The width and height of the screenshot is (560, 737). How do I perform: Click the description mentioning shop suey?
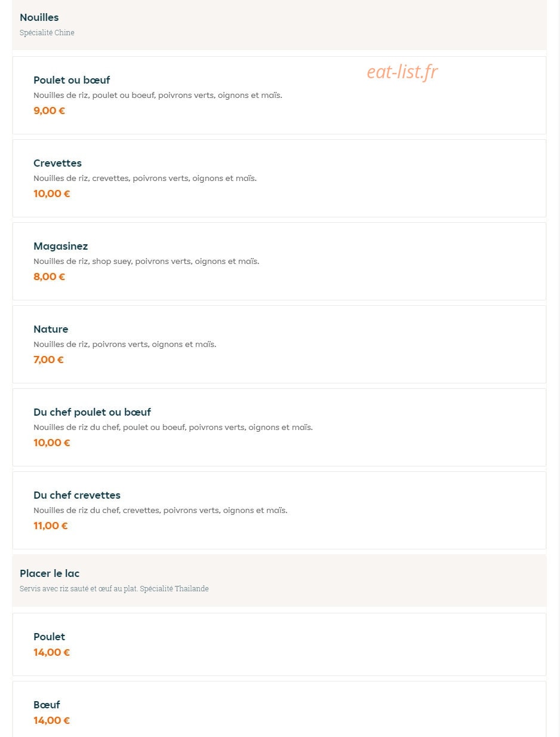point(146,261)
